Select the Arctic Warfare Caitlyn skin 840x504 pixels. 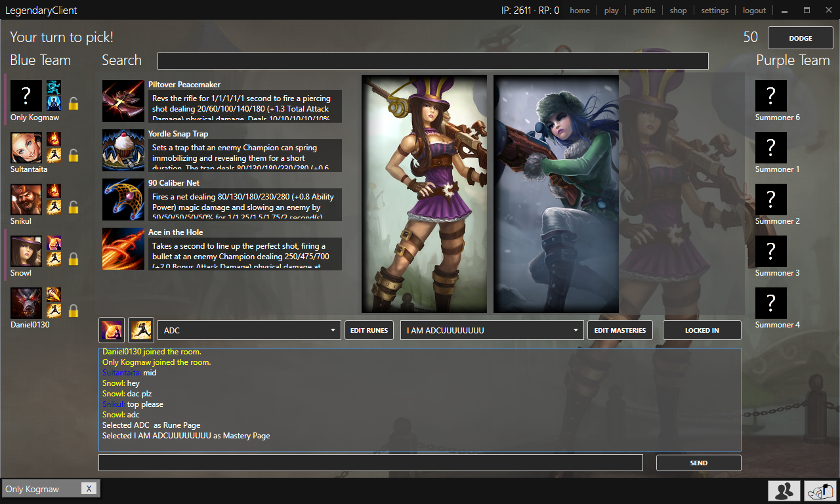pyautogui.click(x=556, y=194)
